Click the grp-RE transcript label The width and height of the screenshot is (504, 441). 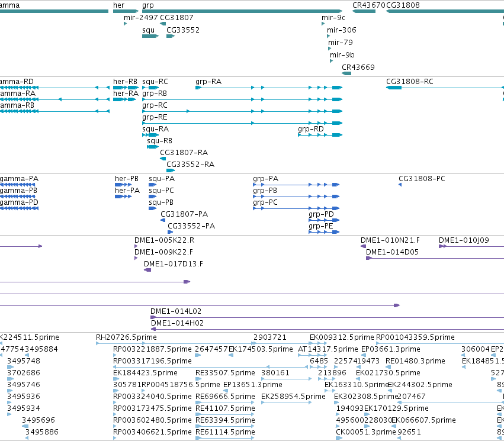point(155,117)
